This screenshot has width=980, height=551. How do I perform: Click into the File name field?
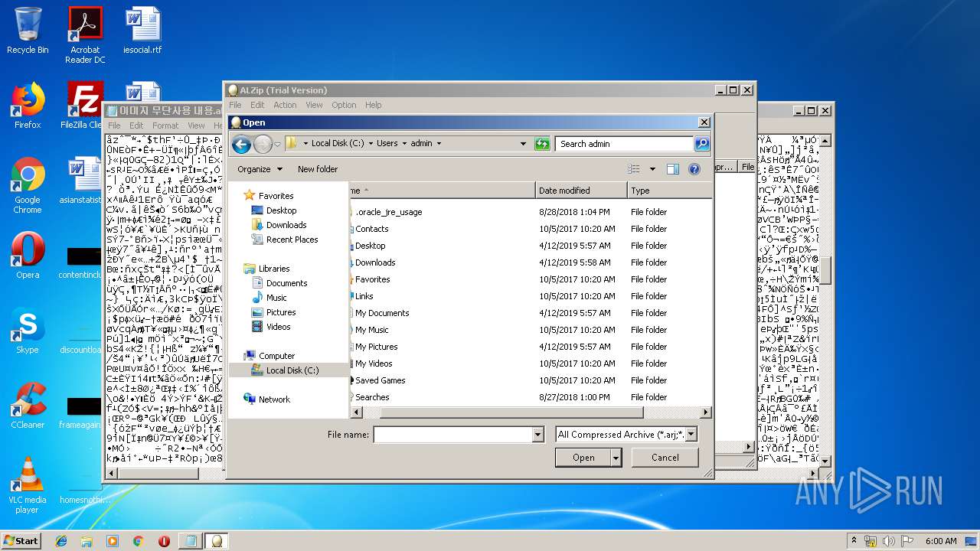pos(452,435)
